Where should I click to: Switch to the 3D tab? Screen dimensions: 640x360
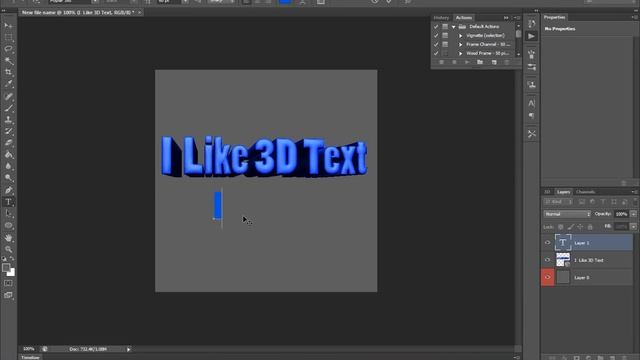coord(547,192)
